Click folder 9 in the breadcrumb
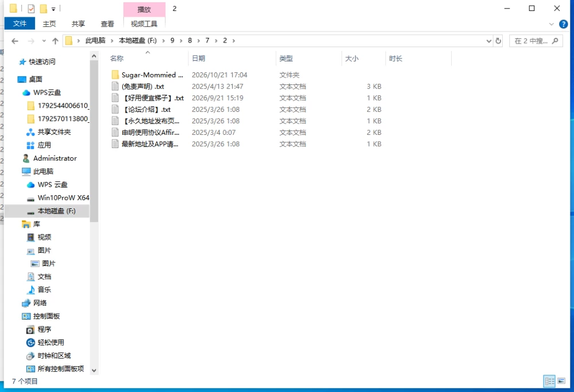Screen dimensions: 574x392 click(x=172, y=41)
